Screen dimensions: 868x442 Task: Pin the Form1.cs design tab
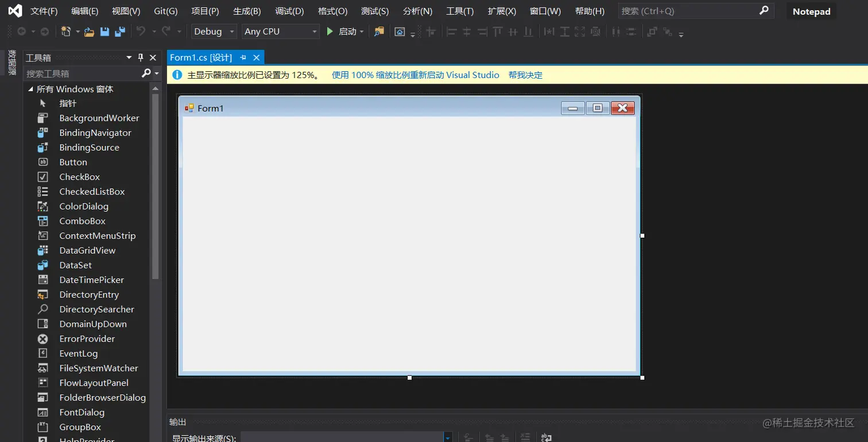coord(243,57)
